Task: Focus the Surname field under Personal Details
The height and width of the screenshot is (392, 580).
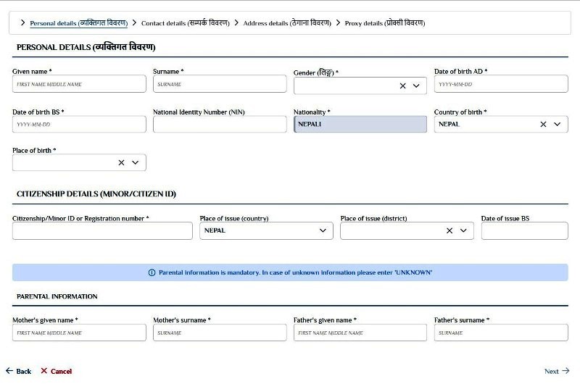Action: pos(220,84)
